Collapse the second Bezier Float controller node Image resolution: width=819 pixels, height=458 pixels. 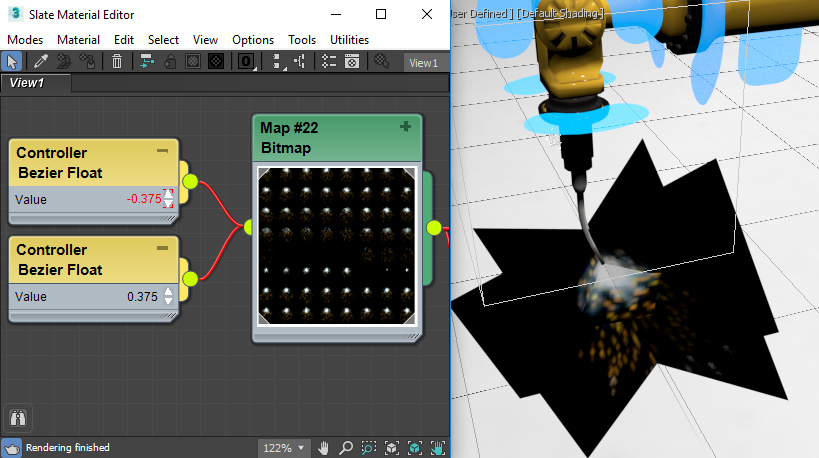[162, 248]
